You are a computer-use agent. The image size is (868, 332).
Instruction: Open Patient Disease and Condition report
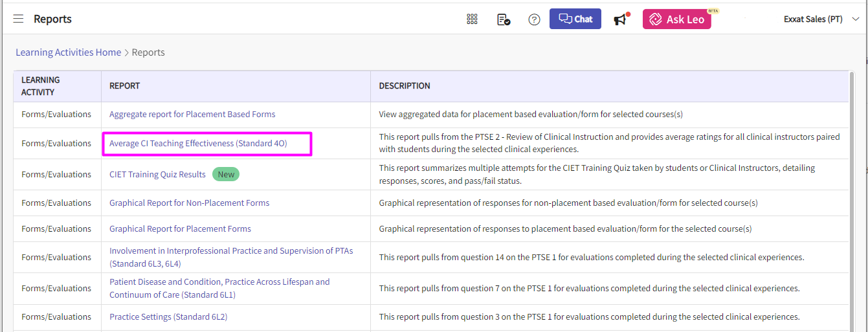pos(219,289)
